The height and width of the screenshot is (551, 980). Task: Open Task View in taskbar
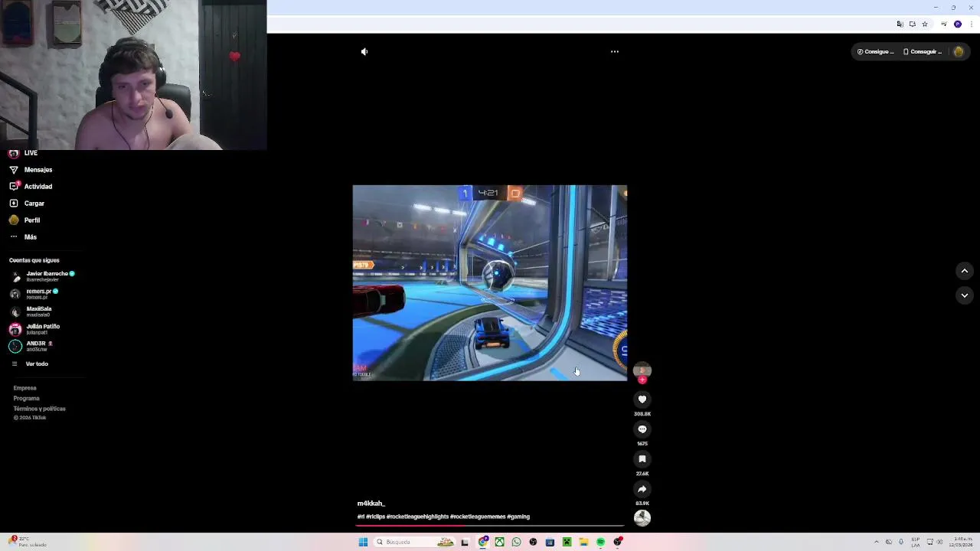[x=465, y=542]
